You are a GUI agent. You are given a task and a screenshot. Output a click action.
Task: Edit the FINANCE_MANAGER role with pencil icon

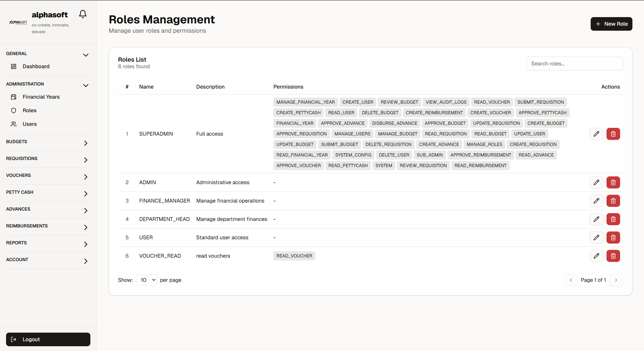tap(596, 201)
